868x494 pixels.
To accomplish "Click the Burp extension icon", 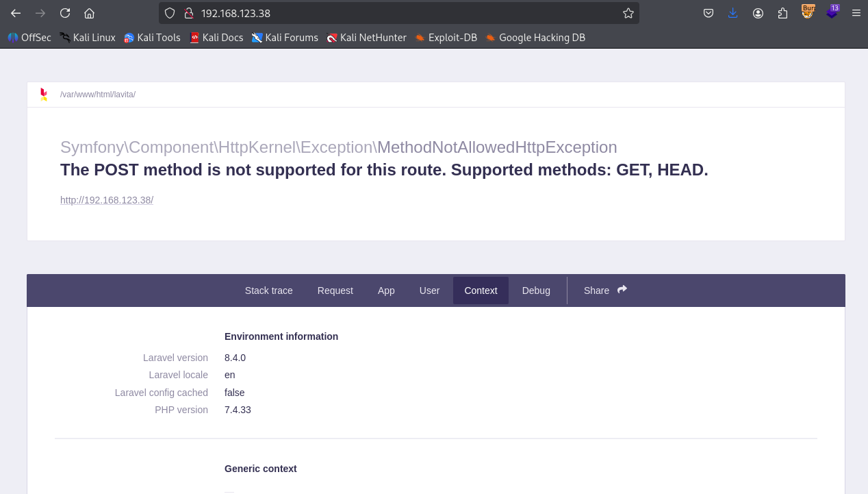I will coord(808,12).
